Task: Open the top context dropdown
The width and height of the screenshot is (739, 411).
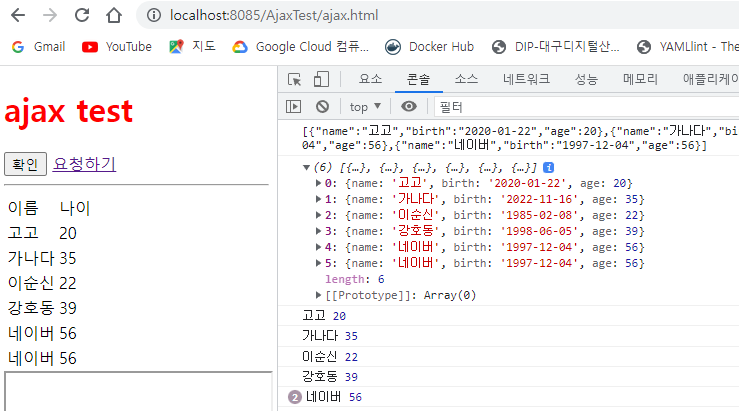Action: (x=365, y=107)
